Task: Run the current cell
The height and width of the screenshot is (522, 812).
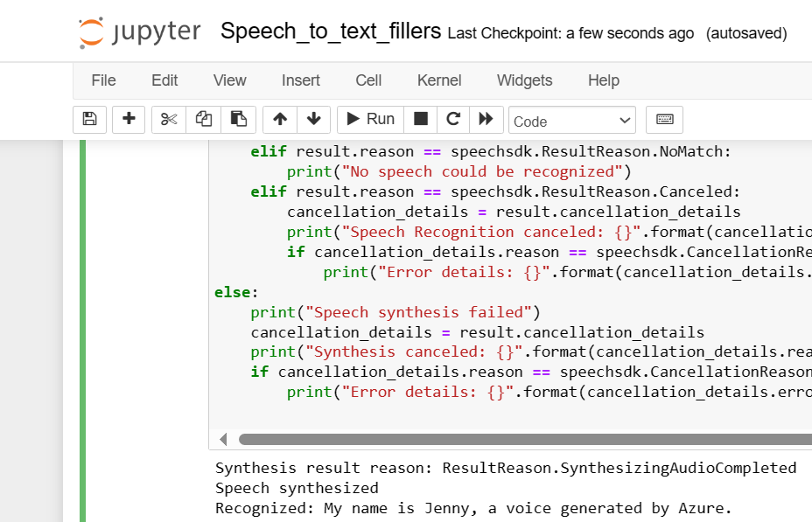Action: [x=369, y=120]
